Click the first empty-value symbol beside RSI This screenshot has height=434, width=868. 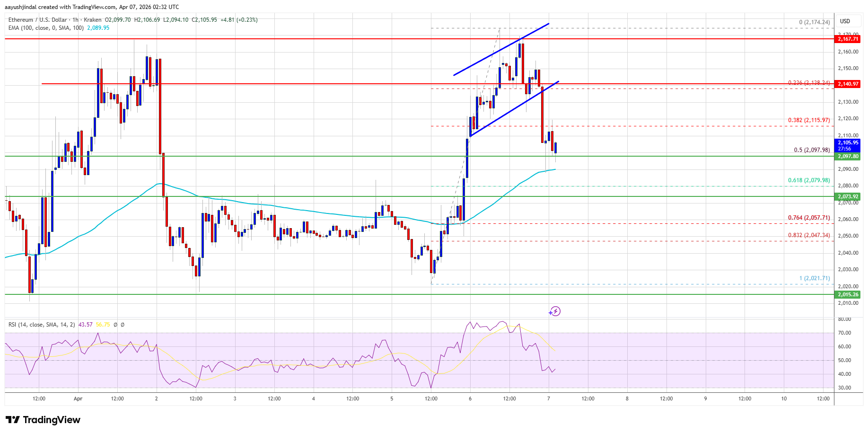click(x=115, y=325)
